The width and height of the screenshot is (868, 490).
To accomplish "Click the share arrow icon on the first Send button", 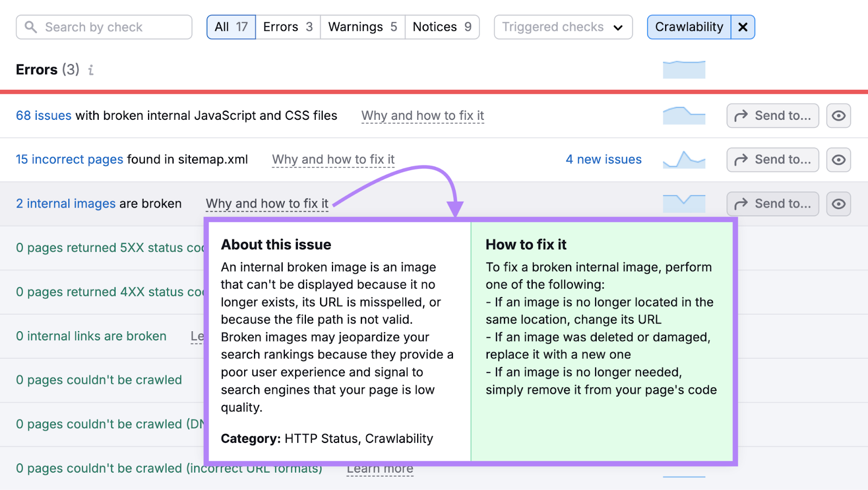I will (742, 115).
